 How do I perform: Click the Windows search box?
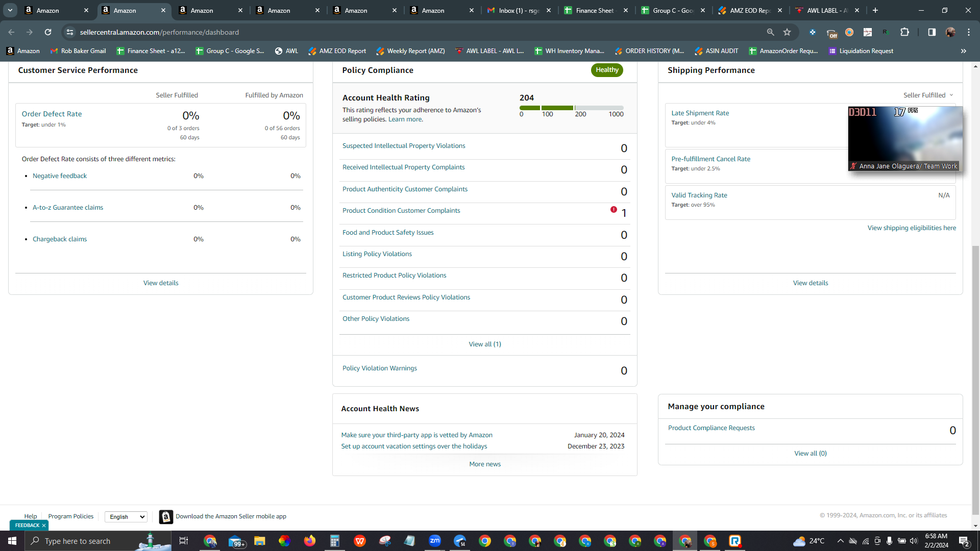pyautogui.click(x=98, y=541)
